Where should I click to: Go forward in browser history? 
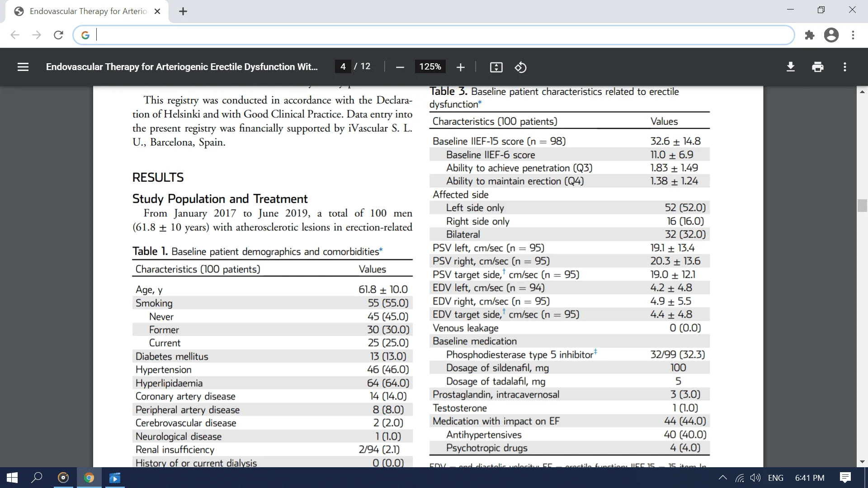37,35
